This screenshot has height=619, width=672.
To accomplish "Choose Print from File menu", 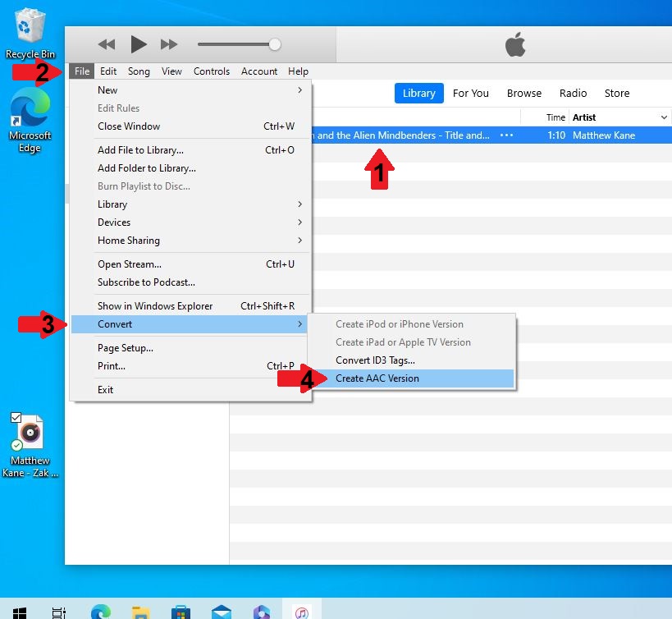I will (190, 366).
